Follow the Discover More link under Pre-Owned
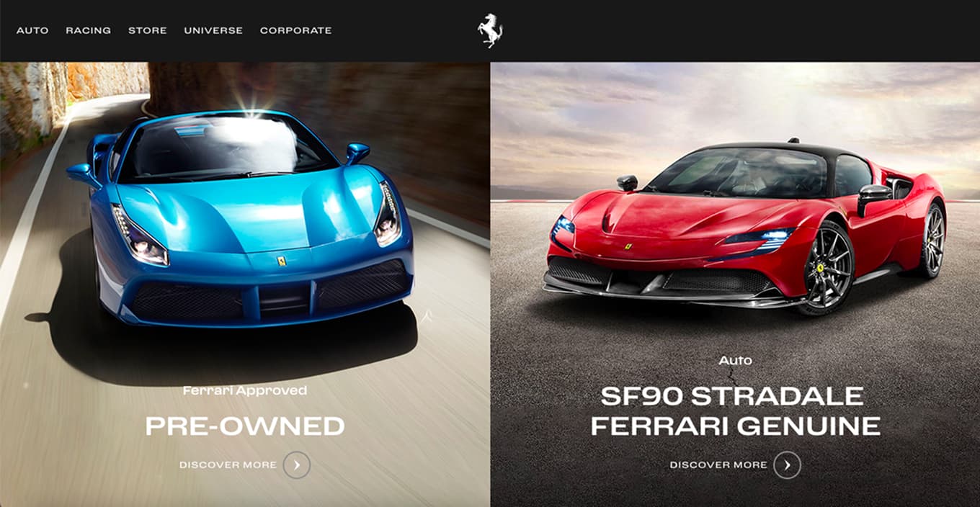Screen dimensions: 980x507 (x=228, y=465)
